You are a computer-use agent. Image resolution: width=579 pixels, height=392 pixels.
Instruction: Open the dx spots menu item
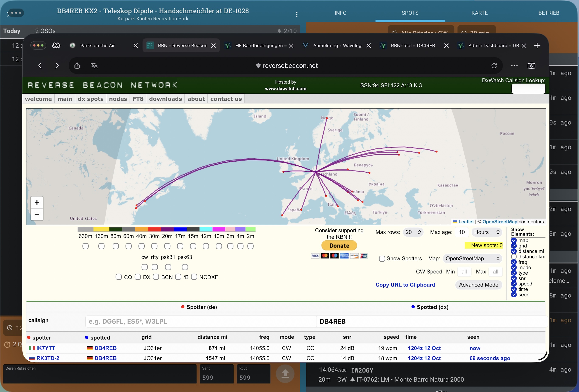point(90,99)
